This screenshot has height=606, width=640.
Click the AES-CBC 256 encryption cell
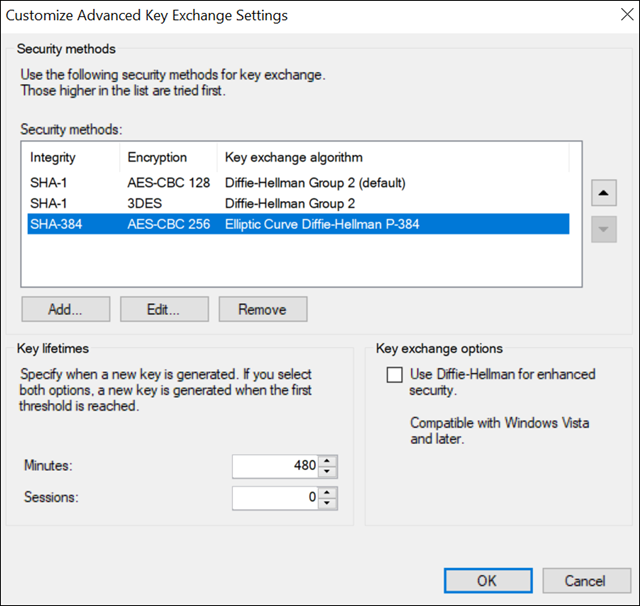tap(169, 224)
